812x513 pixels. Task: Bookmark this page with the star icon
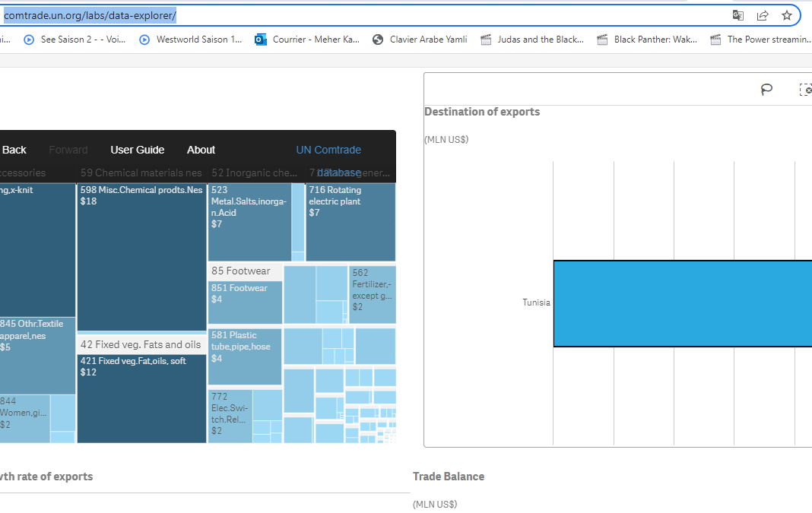(x=787, y=15)
